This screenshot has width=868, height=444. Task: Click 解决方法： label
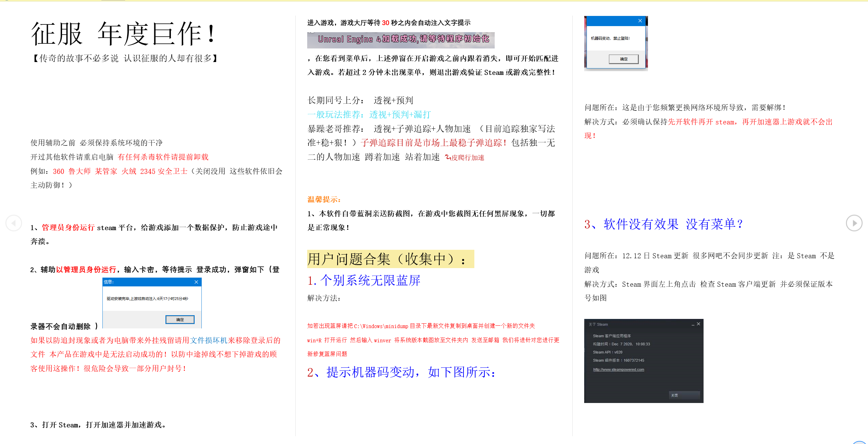click(324, 298)
